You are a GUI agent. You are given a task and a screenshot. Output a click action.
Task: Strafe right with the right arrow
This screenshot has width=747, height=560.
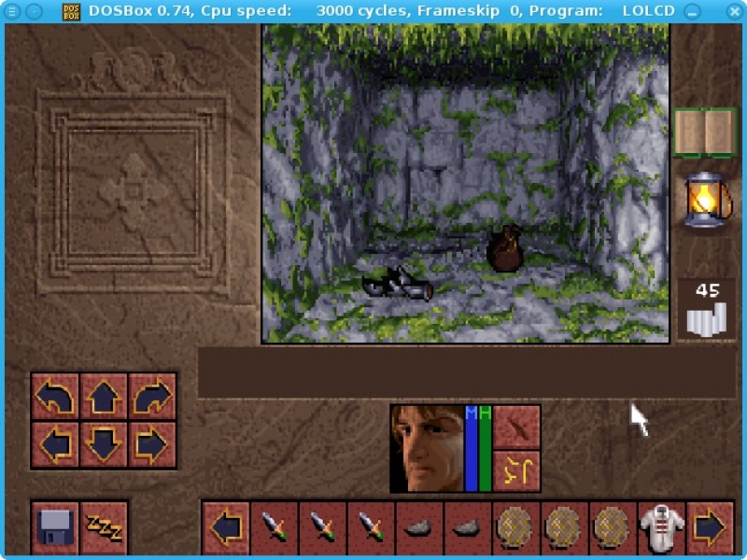[151, 444]
